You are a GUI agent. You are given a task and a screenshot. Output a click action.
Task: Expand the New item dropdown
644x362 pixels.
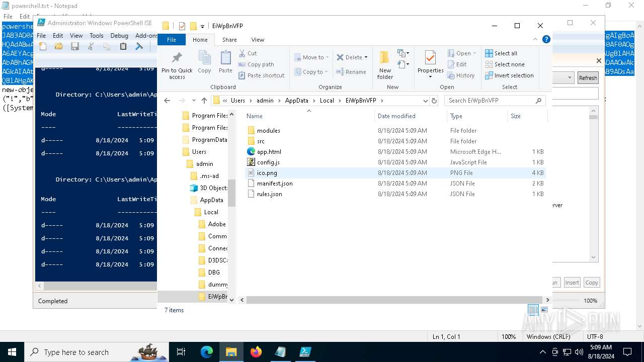click(403, 53)
